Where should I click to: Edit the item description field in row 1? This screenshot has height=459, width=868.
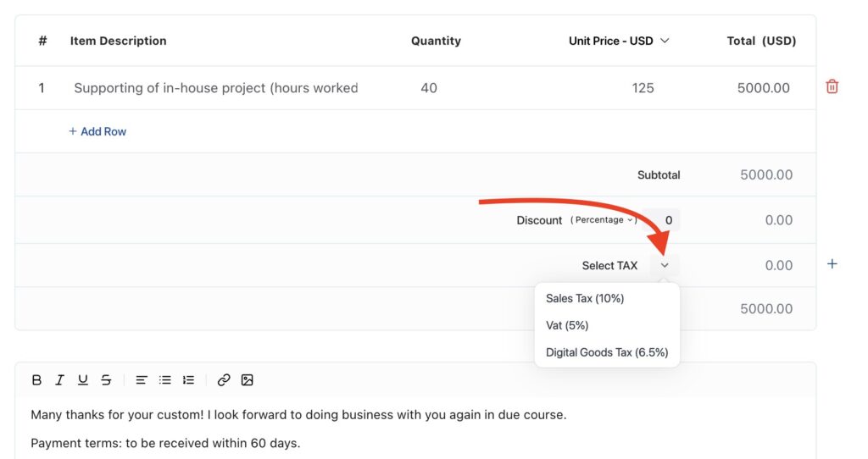tap(216, 88)
